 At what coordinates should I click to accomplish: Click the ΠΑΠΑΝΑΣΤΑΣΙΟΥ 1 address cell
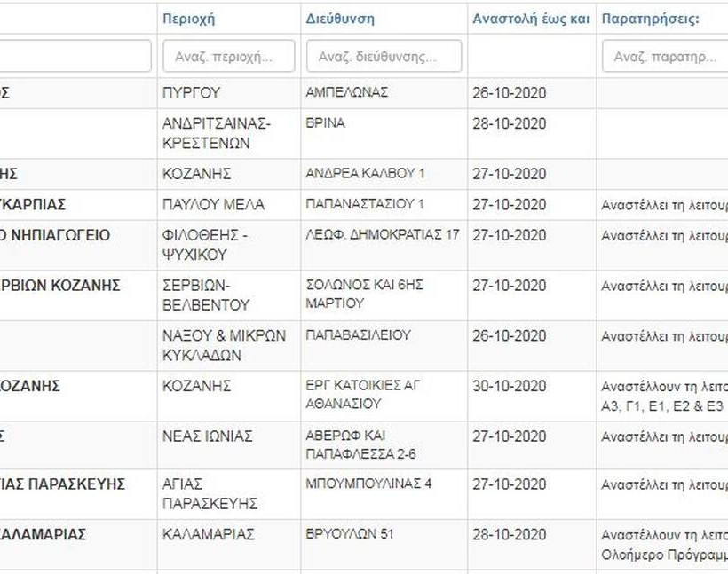tap(365, 205)
